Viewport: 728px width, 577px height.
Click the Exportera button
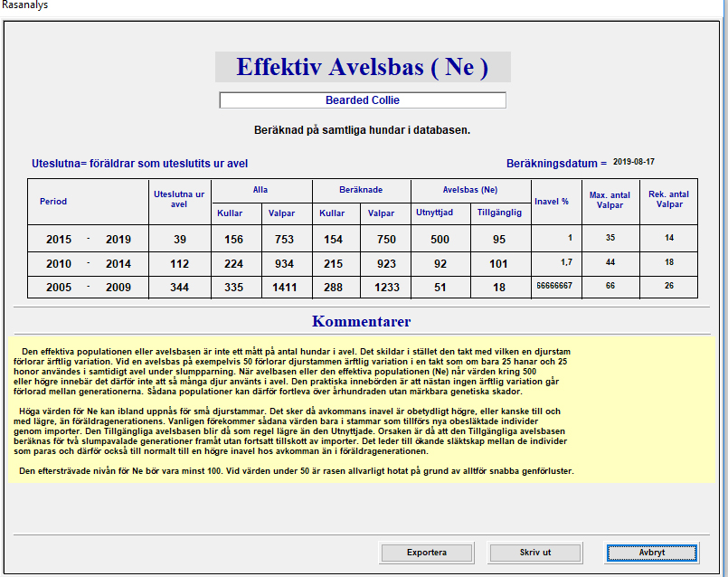[x=426, y=553]
